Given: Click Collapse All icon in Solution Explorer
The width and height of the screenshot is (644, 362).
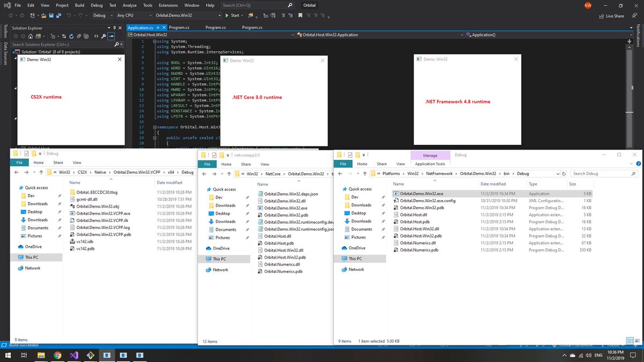Looking at the screenshot, I should [79, 36].
